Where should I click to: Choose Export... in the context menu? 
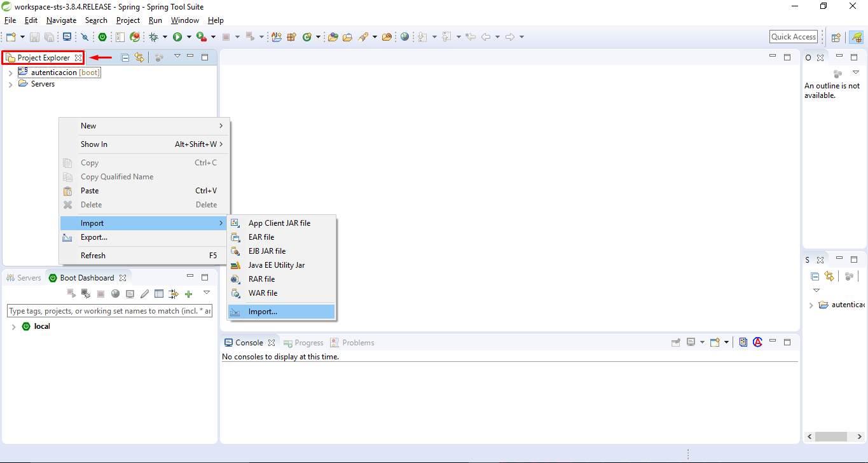[93, 237]
